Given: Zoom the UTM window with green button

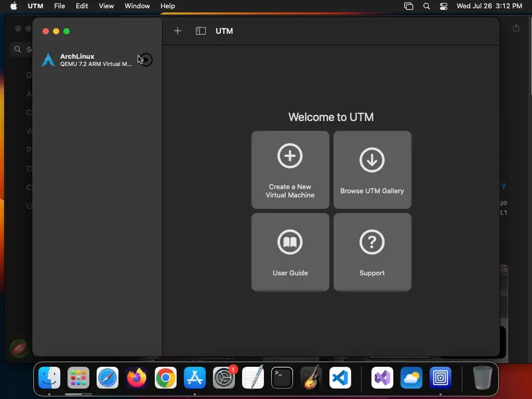Looking at the screenshot, I should pos(66,31).
